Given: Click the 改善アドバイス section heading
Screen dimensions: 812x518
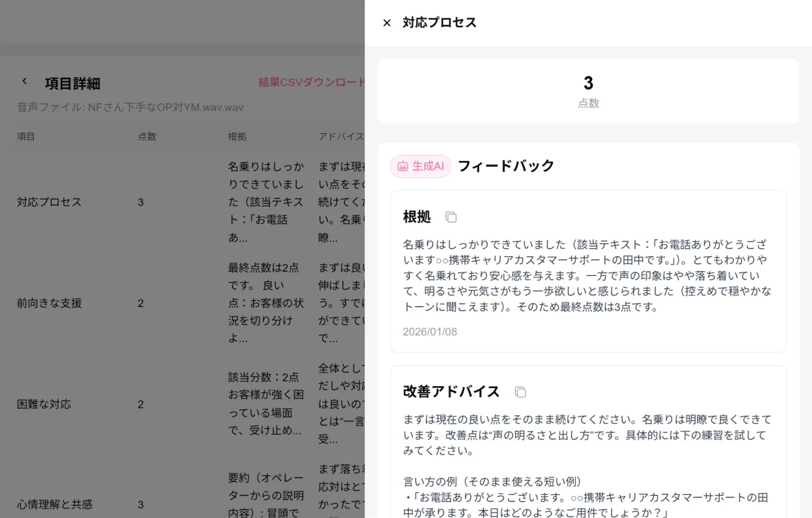Looking at the screenshot, I should [451, 392].
